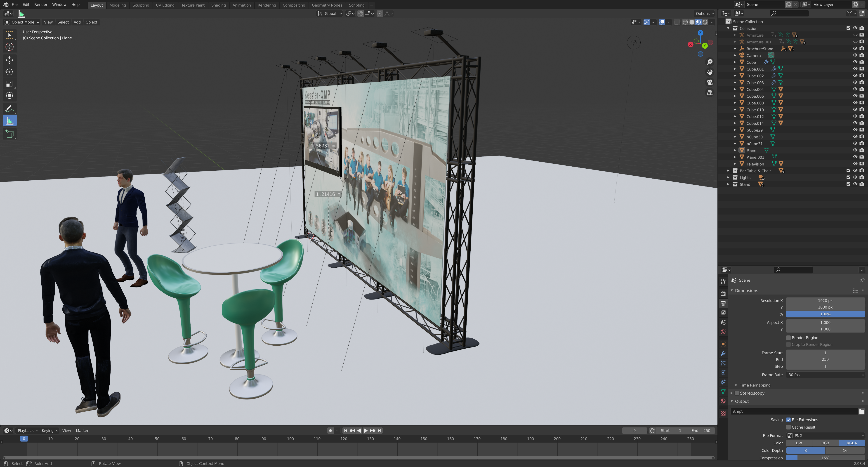Select the Scale tool
Viewport: 868px width, 467px height.
point(9,84)
